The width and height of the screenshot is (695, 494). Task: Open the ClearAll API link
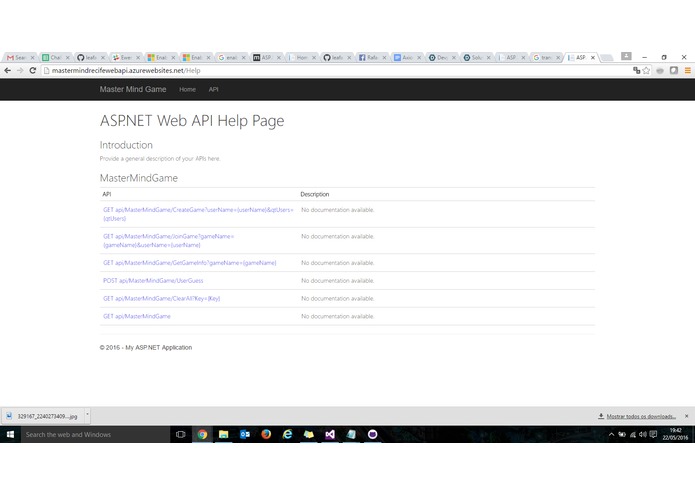[161, 298]
